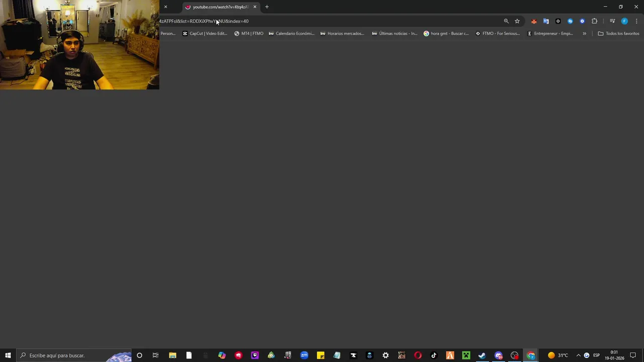Open the Shazam extension

tap(570, 21)
